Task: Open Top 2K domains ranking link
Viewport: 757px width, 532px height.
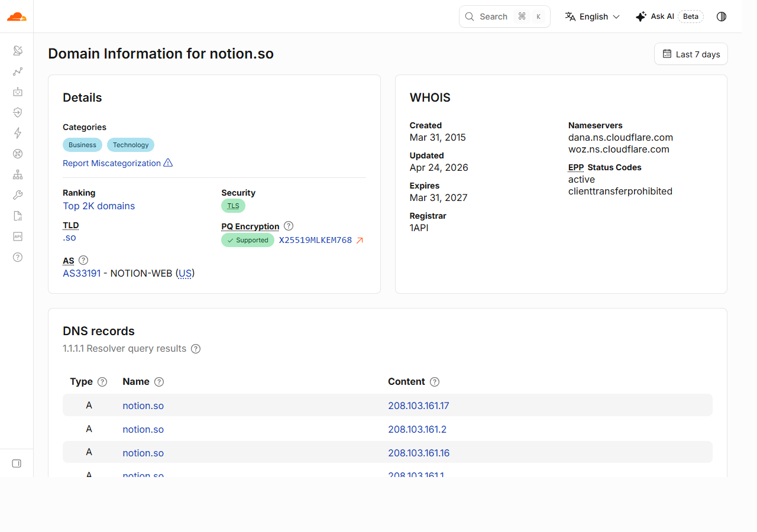Action: pos(99,206)
